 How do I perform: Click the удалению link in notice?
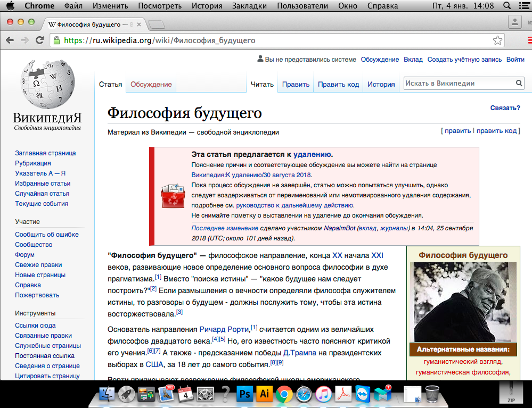point(312,154)
